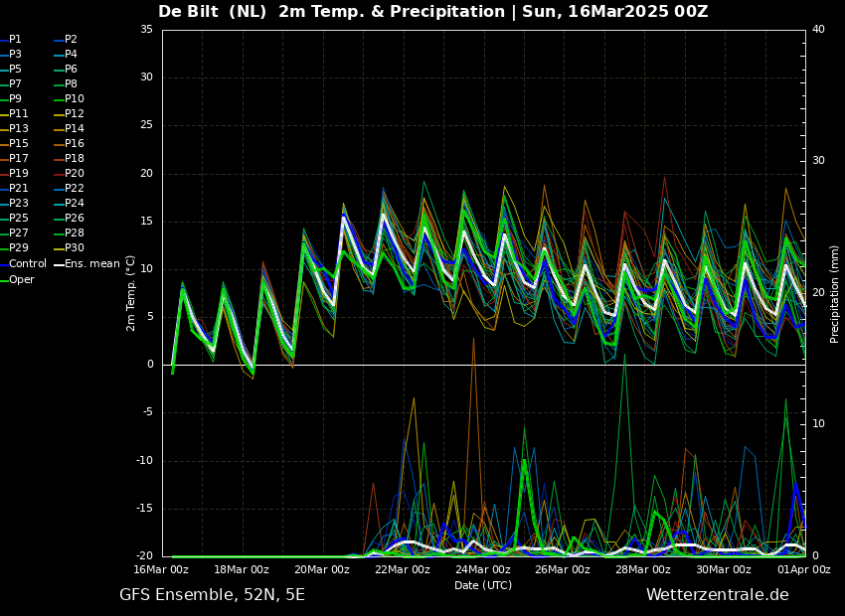Select the P4 legend entry
Screen dimensions: 845x616
(x=67, y=55)
